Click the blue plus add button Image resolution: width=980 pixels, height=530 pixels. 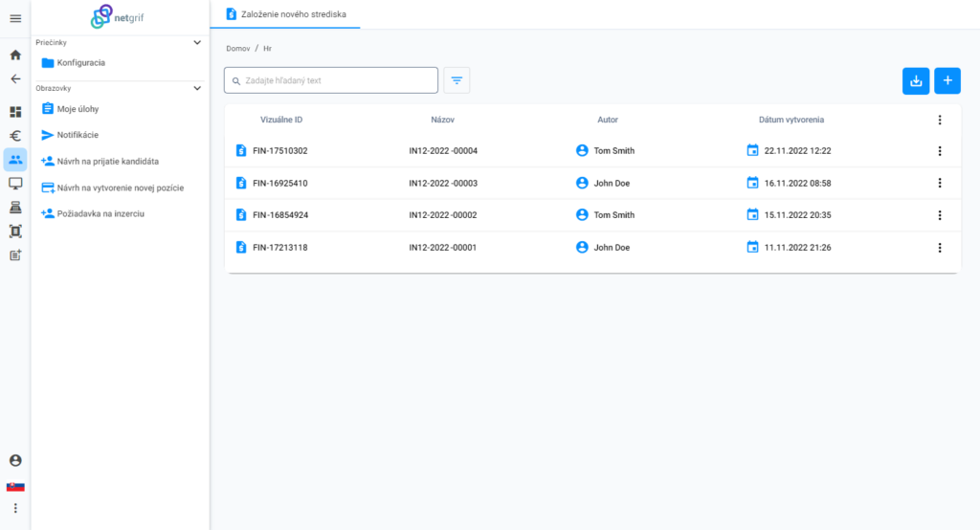tap(947, 80)
